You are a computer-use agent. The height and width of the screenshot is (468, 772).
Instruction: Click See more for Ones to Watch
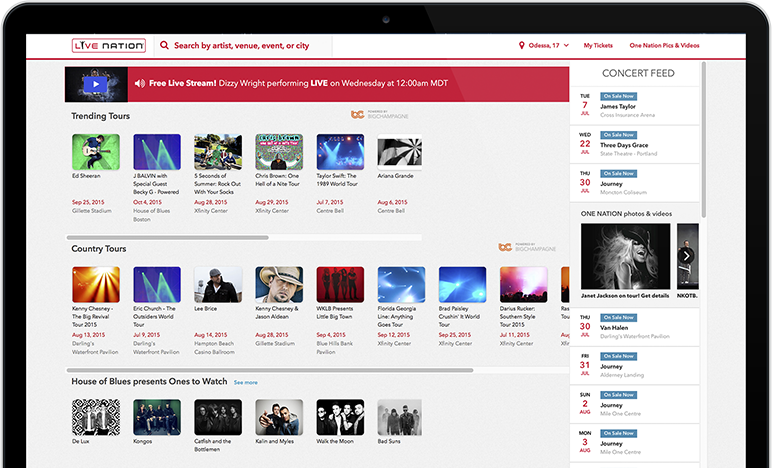point(246,382)
